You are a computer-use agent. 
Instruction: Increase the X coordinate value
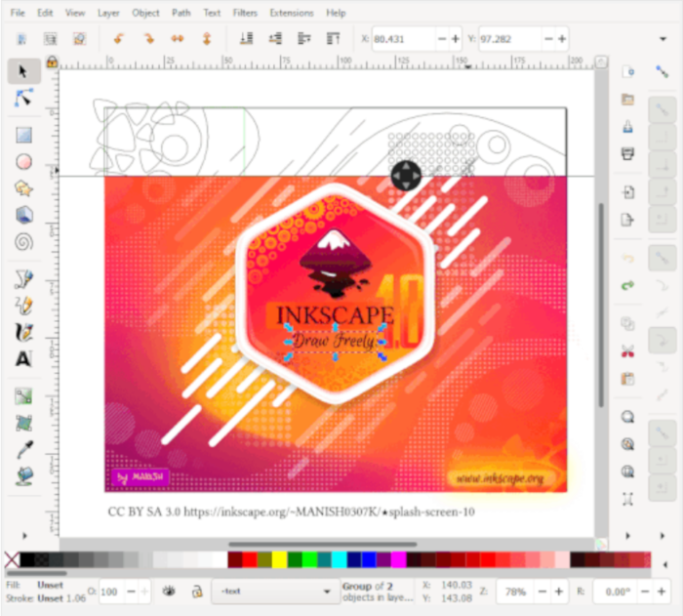pyautogui.click(x=456, y=39)
